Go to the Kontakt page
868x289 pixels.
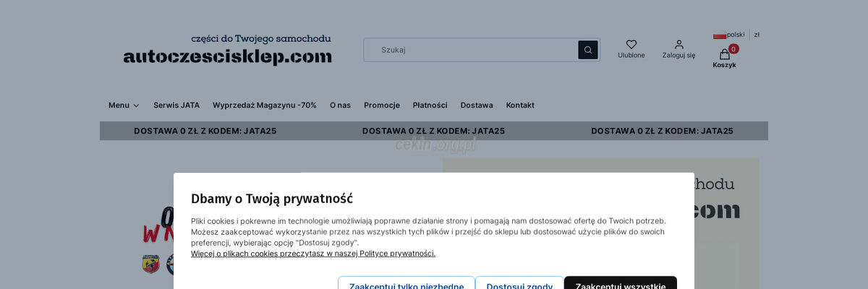[x=520, y=105]
